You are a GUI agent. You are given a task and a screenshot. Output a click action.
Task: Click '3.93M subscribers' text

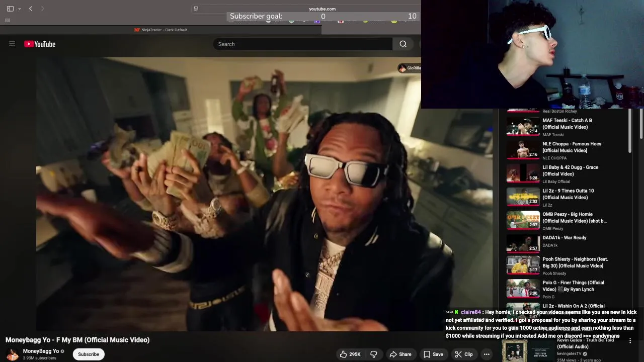(40, 358)
